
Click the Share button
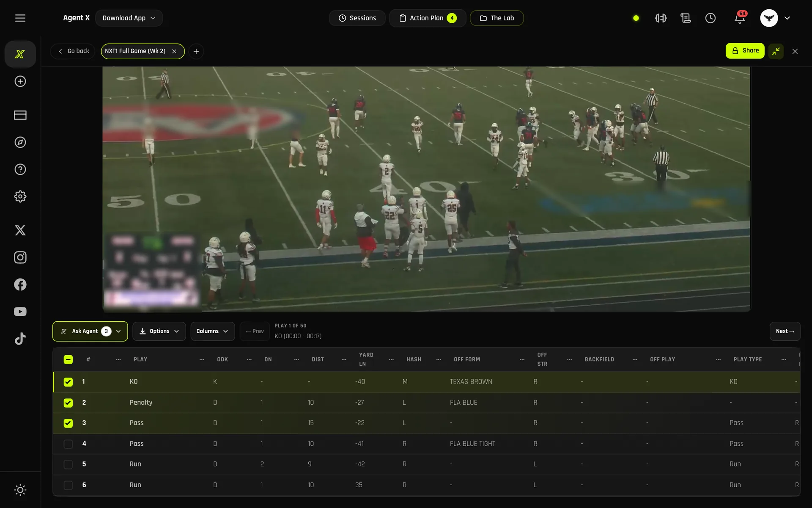click(745, 51)
